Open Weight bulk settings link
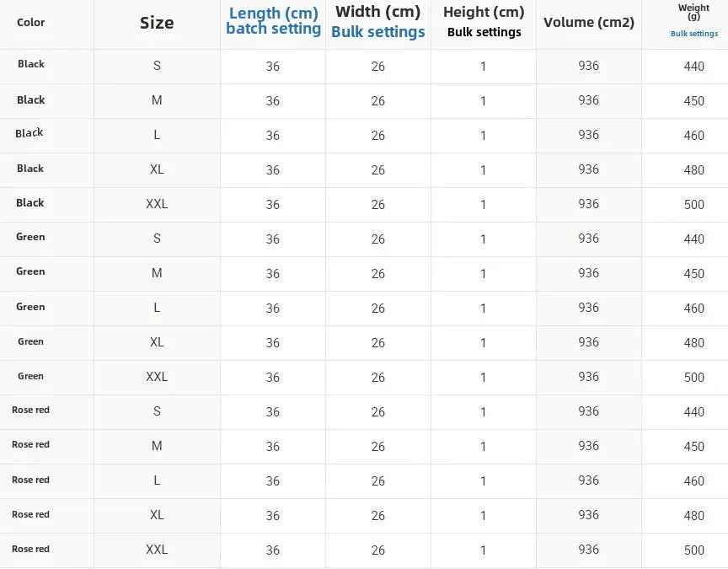 pyautogui.click(x=694, y=34)
